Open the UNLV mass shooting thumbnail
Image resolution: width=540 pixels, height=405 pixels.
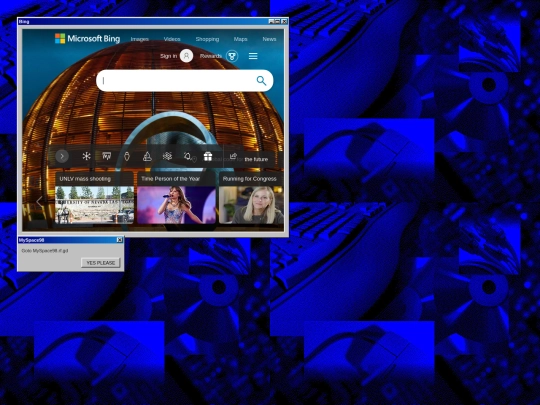[94, 205]
